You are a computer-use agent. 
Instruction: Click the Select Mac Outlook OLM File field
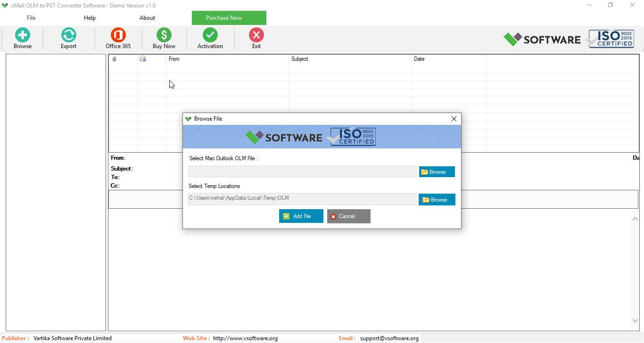click(302, 171)
